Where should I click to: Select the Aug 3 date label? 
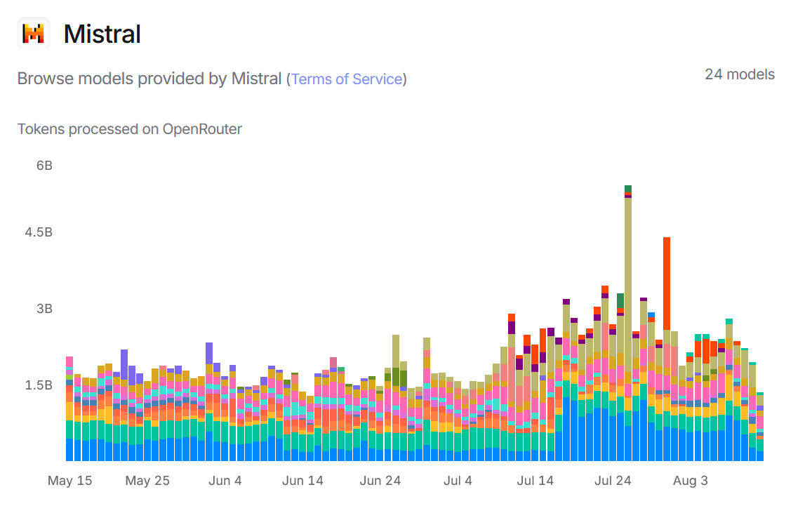point(691,481)
